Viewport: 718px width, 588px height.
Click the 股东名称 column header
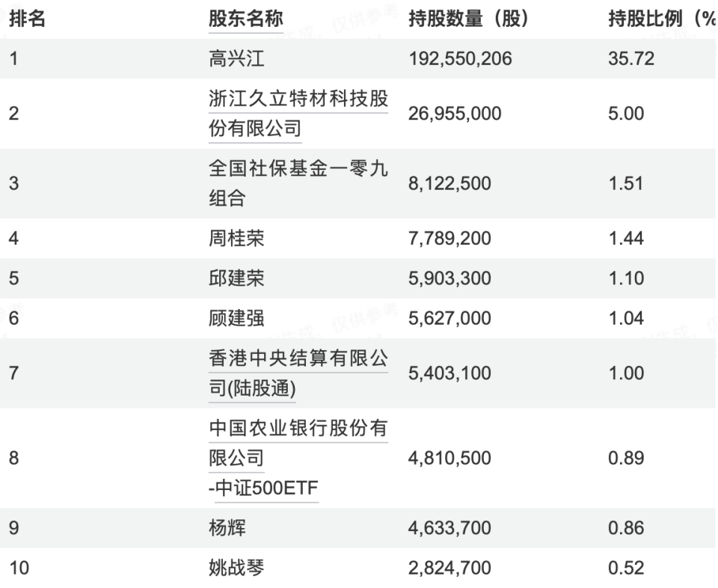(x=245, y=19)
